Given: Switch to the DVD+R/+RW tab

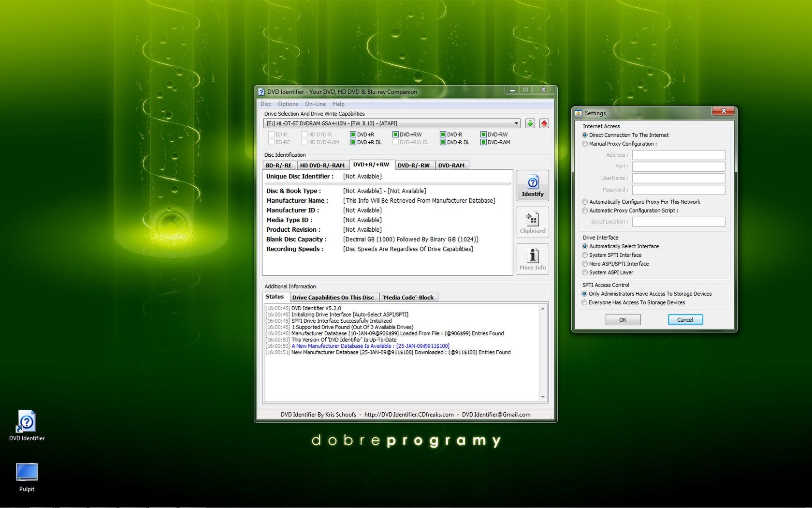Looking at the screenshot, I should (371, 164).
